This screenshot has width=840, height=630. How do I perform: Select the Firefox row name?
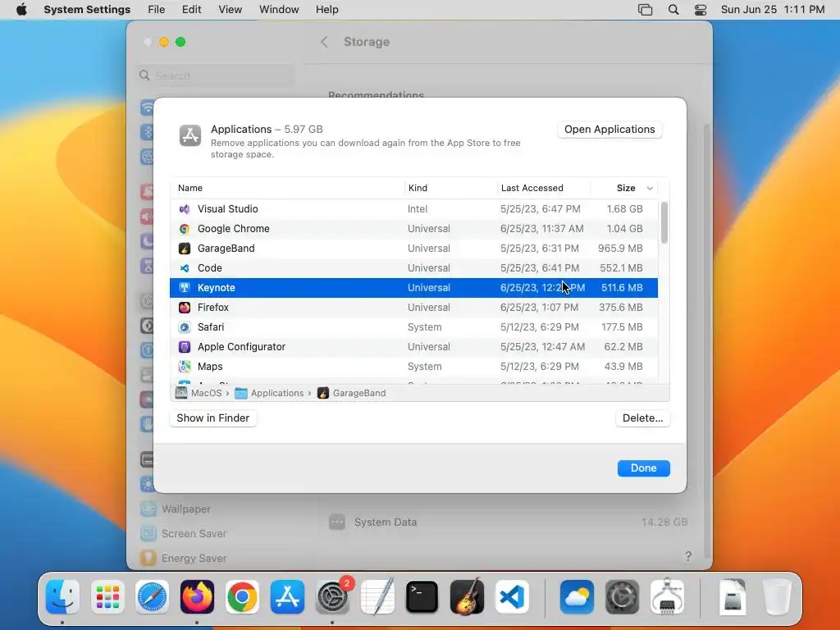(212, 308)
